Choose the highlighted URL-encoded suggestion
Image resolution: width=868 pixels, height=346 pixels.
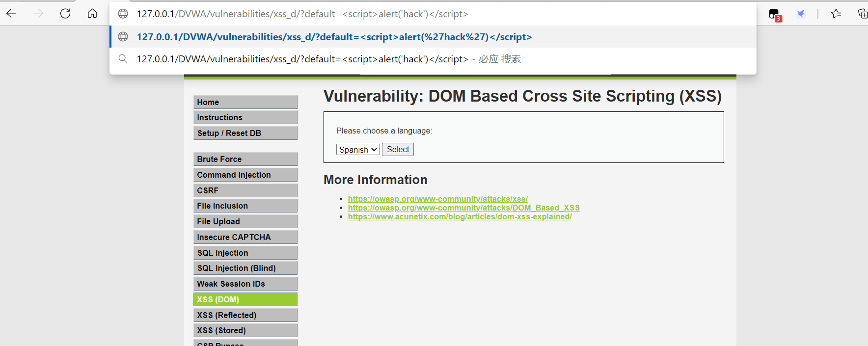pos(433,37)
